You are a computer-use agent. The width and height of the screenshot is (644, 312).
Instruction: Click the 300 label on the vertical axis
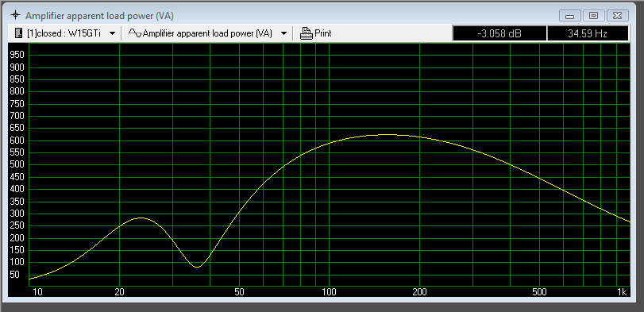(17, 214)
